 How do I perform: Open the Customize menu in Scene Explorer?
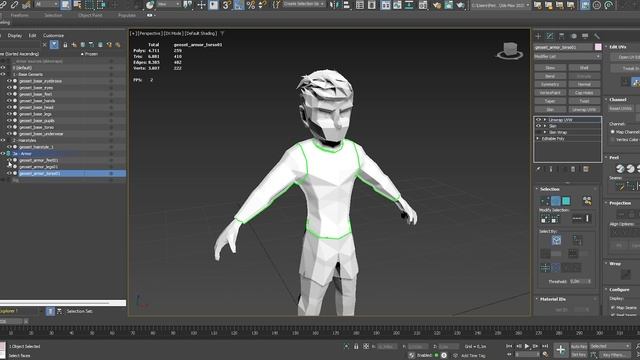click(53, 36)
